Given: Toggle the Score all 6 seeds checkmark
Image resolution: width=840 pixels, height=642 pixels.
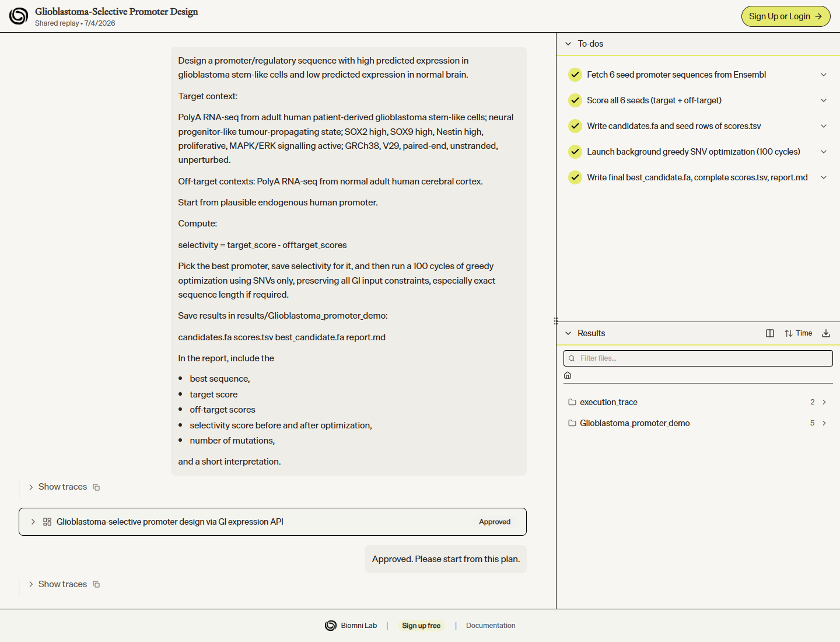Looking at the screenshot, I should pos(575,100).
